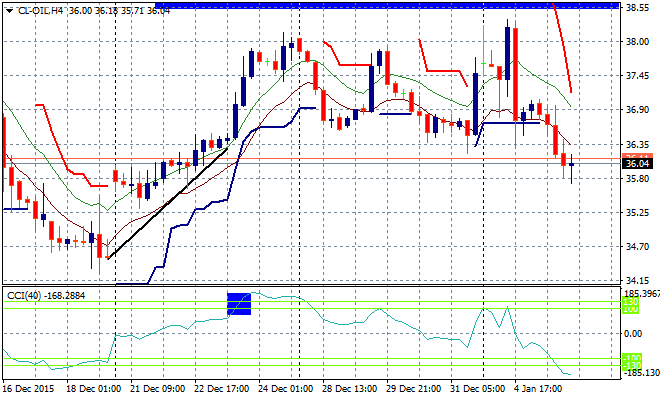Click the 31 Dec 05:00 time label

click(478, 388)
